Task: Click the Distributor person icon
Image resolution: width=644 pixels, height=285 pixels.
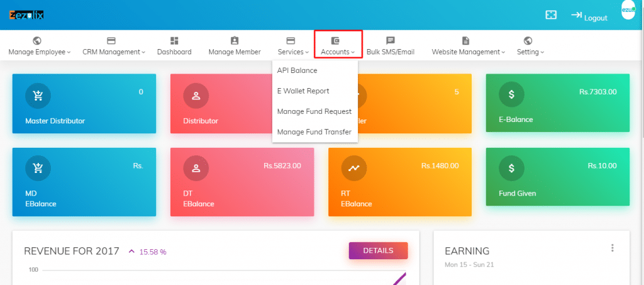Action: [x=196, y=96]
